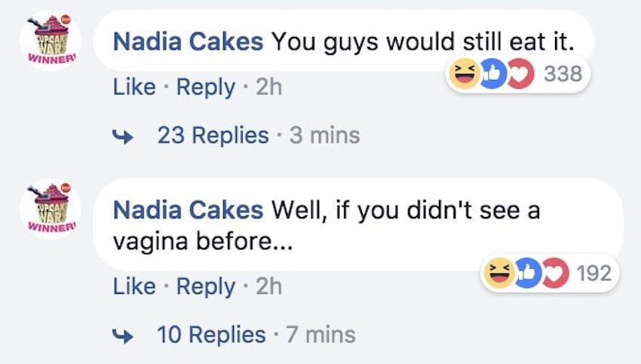Click reply arrow icon beside 23 Replies

click(123, 137)
